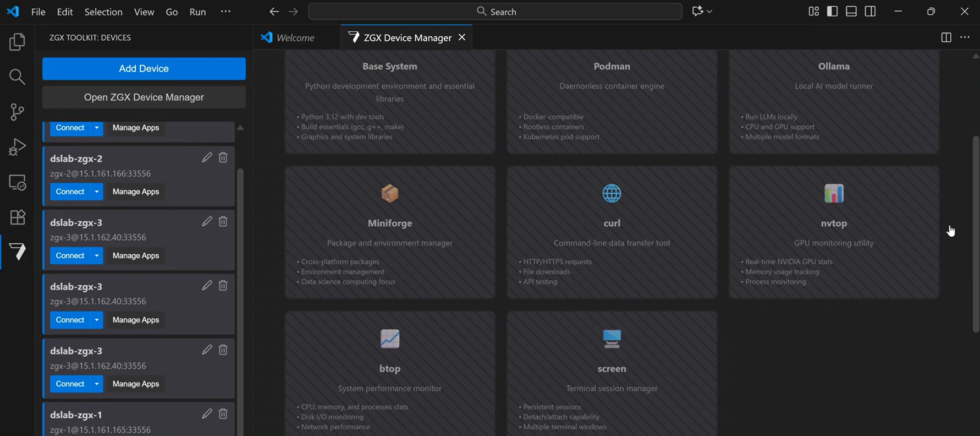Split the editor to the right
Screen dimensions: 980x436
tap(946, 37)
